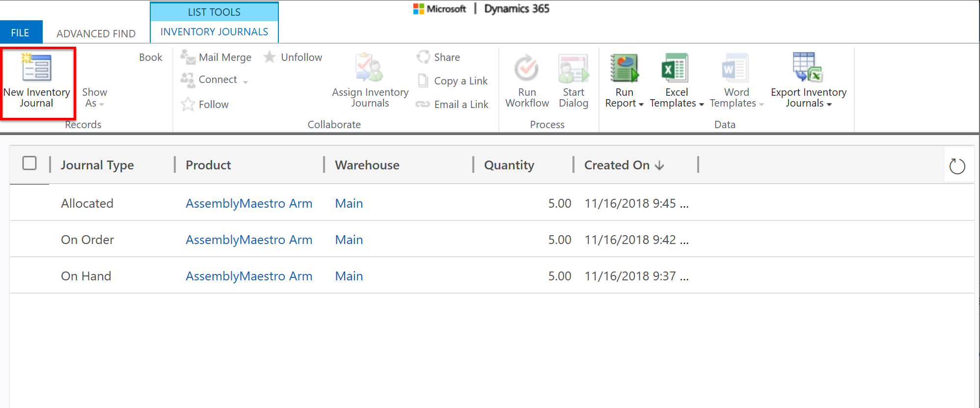Click the Share records icon
This screenshot has height=408, width=980.
(x=423, y=57)
